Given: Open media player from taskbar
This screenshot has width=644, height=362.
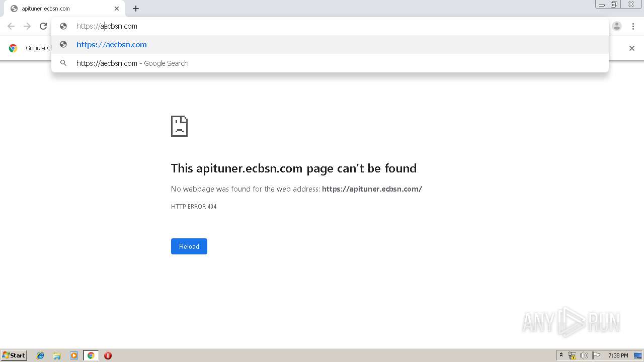Looking at the screenshot, I should [x=74, y=355].
